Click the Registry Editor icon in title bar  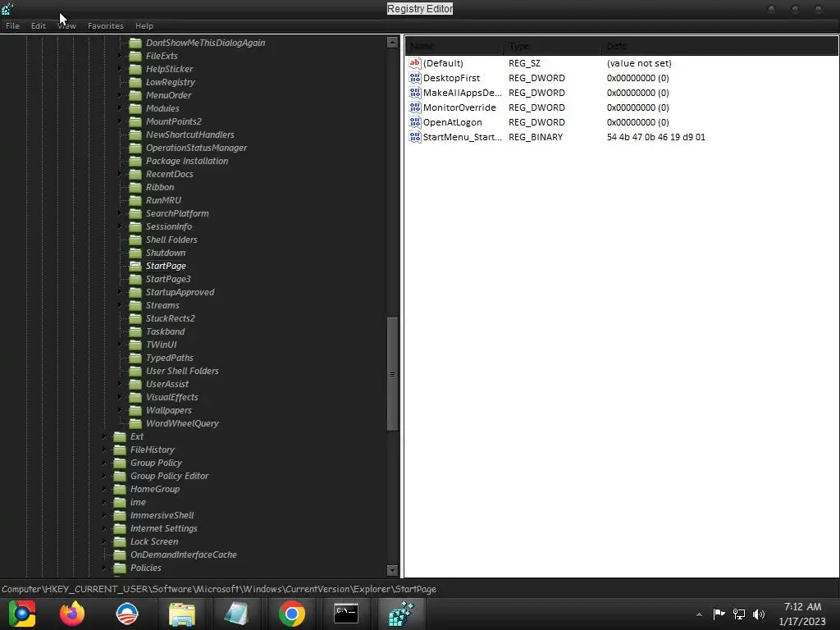click(x=7, y=8)
